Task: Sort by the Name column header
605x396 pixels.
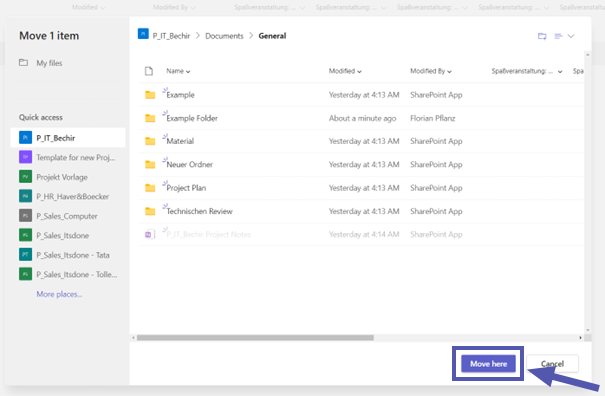Action: click(178, 71)
